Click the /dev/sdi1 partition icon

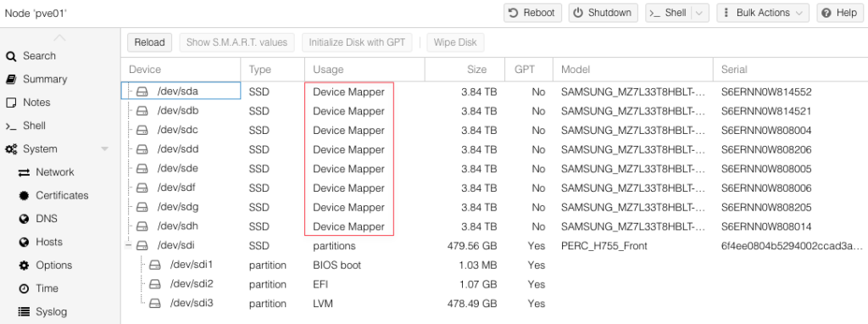coord(155,265)
